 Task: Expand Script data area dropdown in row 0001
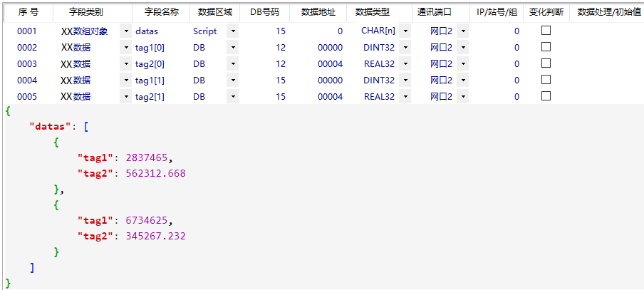click(232, 31)
